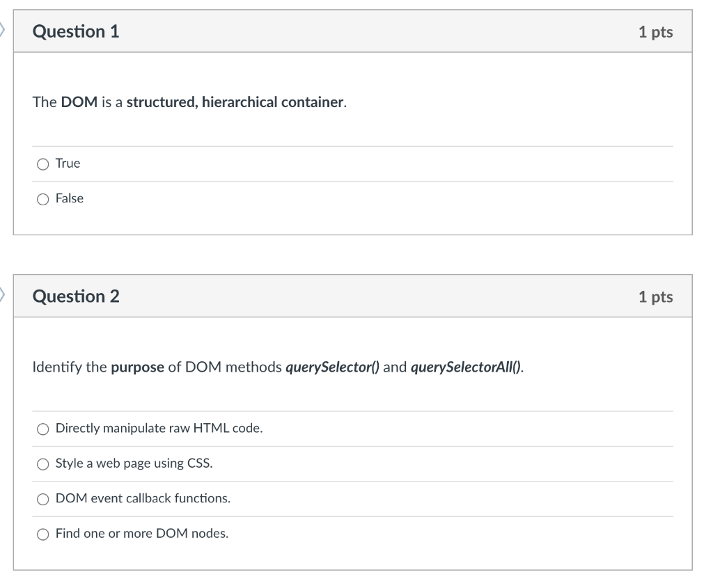
Task: Click the 'structured, hierarchical container' question text
Action: pyautogui.click(x=235, y=102)
